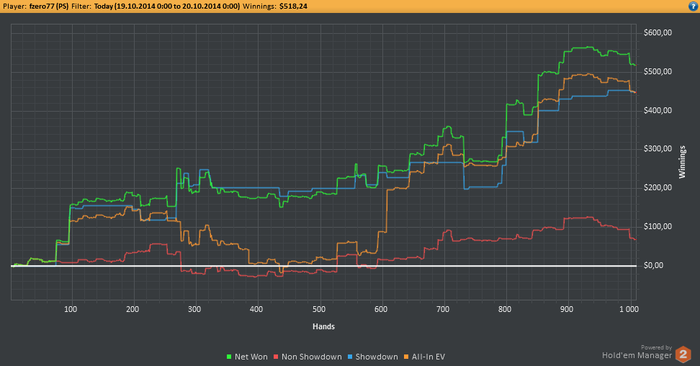Click the 500 hands axis label
Image resolution: width=700 pixels, height=366 pixels.
(x=319, y=309)
